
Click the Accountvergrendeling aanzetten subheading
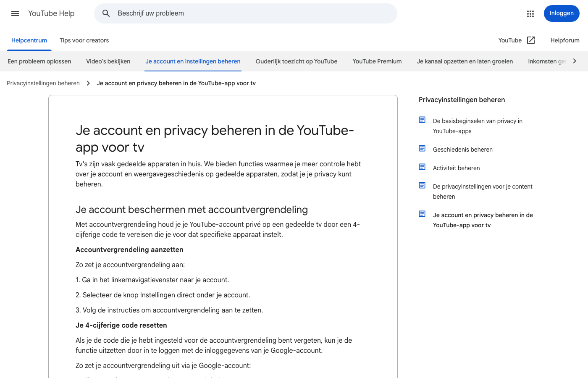pyautogui.click(x=129, y=249)
